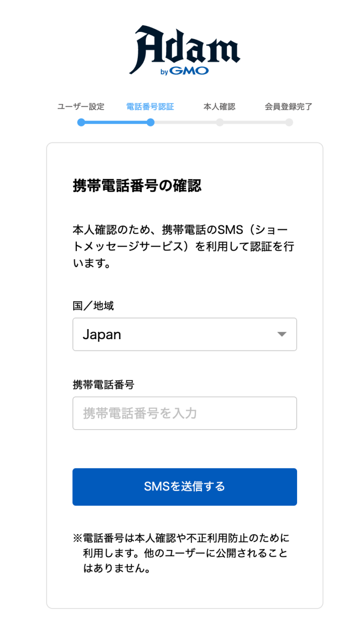Open the Japan country/region selector
The image size is (364, 634).
click(x=184, y=335)
